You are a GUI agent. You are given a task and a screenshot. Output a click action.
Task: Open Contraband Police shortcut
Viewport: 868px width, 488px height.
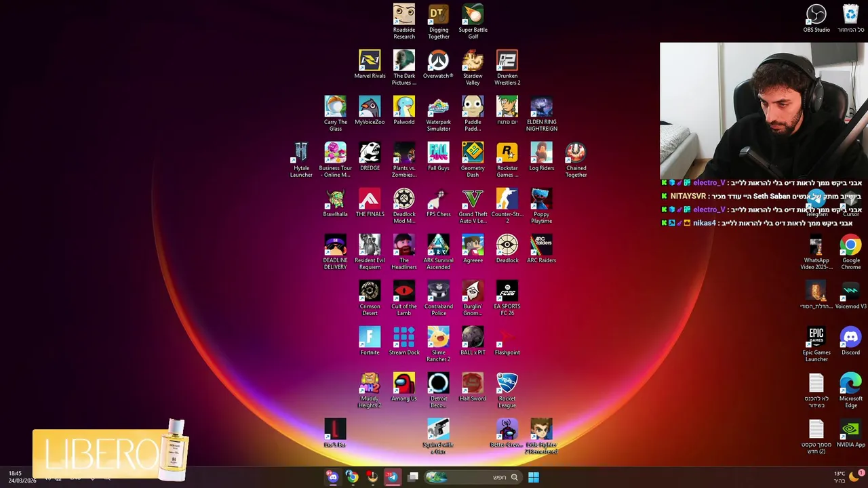click(x=439, y=298)
